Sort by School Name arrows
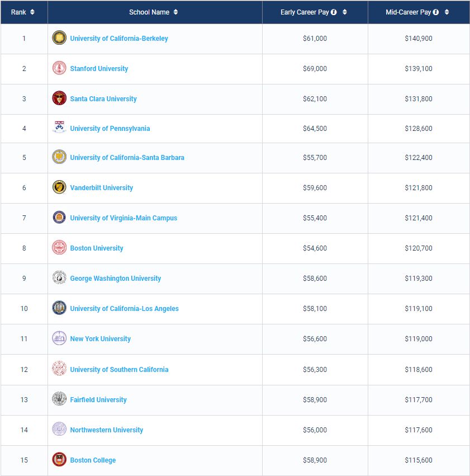Image resolution: width=470 pixels, height=476 pixels. pyautogui.click(x=175, y=12)
